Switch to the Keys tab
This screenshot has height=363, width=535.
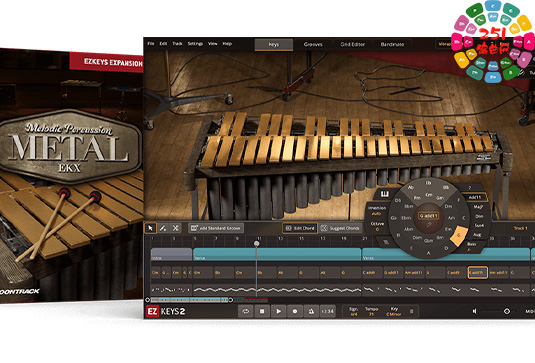point(274,44)
